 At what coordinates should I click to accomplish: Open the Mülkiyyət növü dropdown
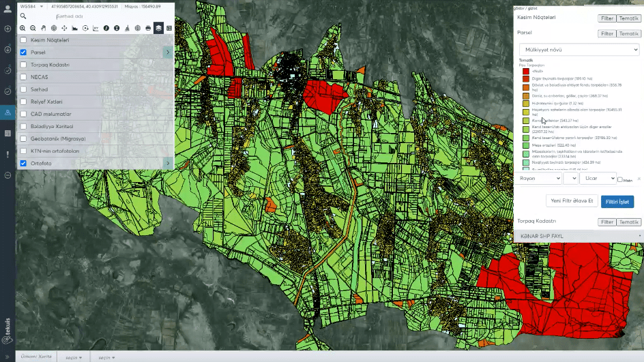pos(579,50)
